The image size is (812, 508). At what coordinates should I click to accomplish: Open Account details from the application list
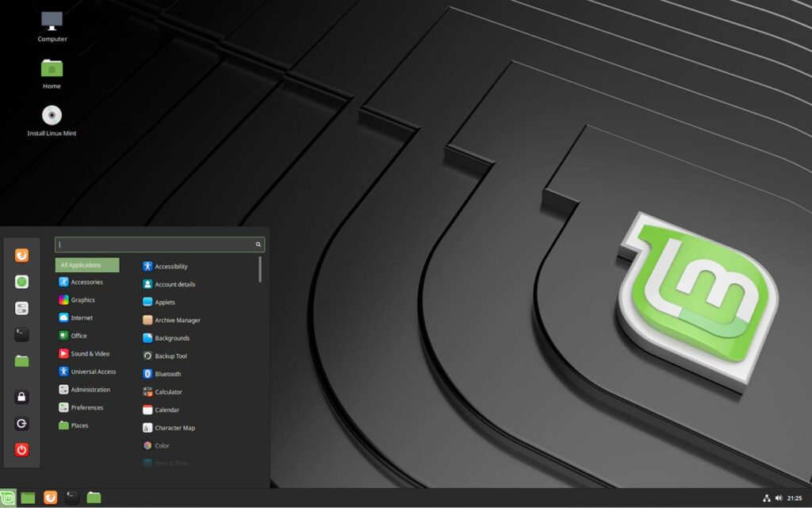[x=169, y=284]
